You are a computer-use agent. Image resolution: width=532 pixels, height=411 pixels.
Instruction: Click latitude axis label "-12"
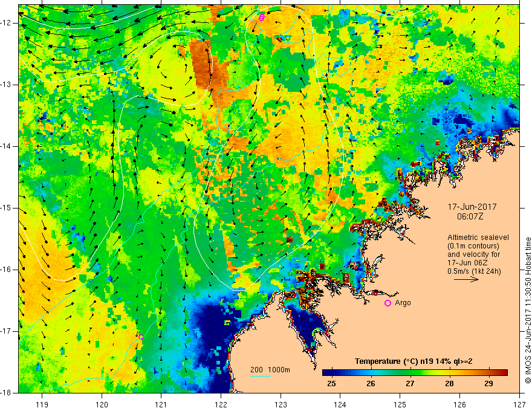point(7,23)
